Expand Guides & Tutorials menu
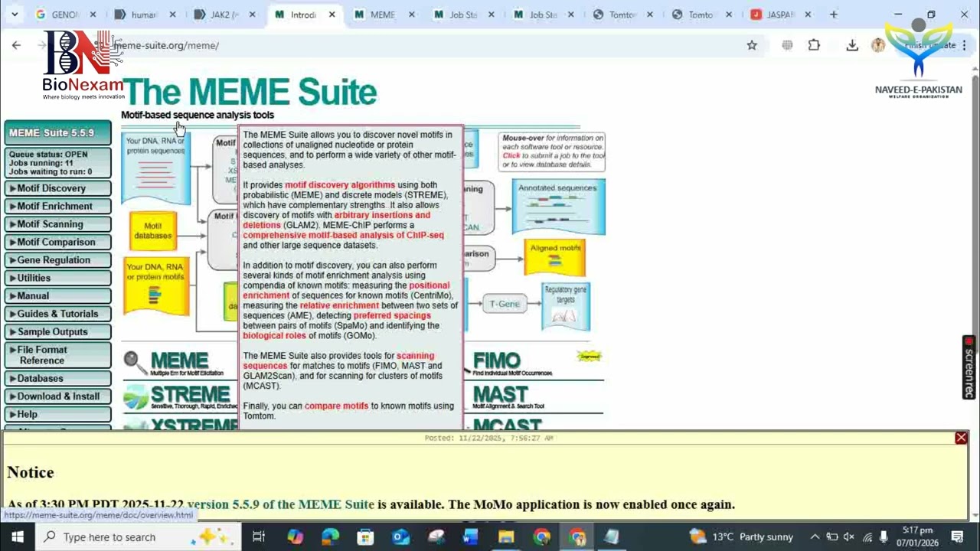This screenshot has width=980, height=551. point(58,314)
